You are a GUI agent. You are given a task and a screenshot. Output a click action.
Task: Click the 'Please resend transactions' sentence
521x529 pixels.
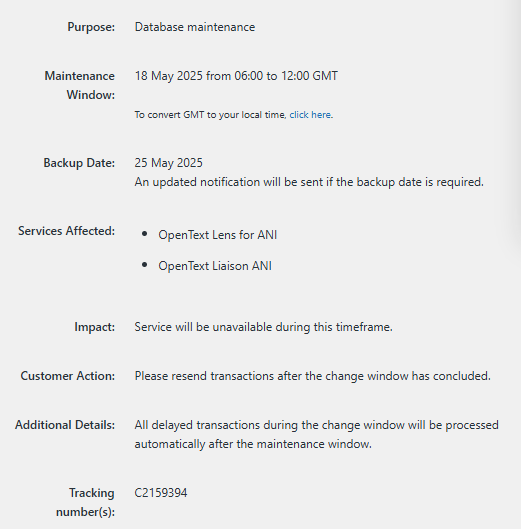[312, 376]
